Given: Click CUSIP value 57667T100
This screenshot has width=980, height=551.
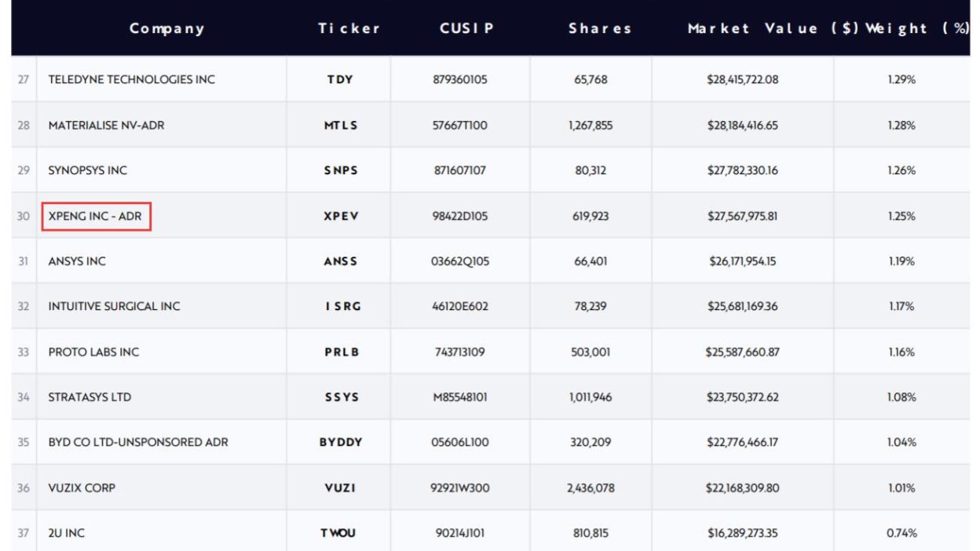Looking at the screenshot, I should (460, 125).
